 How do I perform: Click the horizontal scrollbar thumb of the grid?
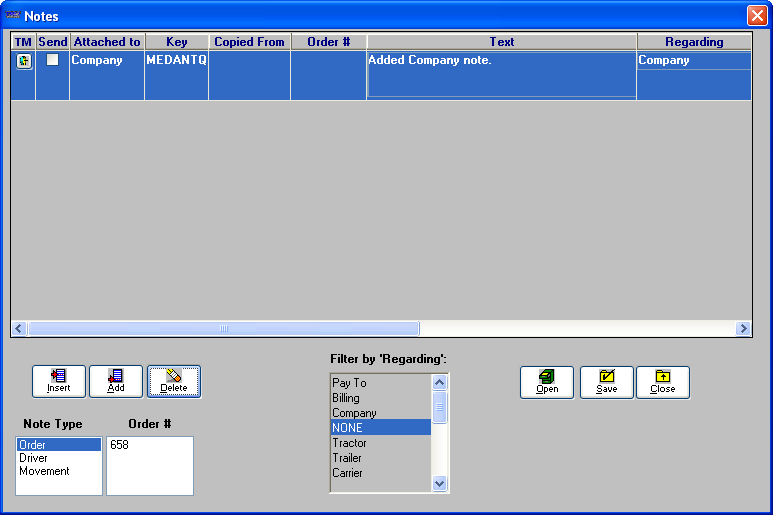coord(224,328)
